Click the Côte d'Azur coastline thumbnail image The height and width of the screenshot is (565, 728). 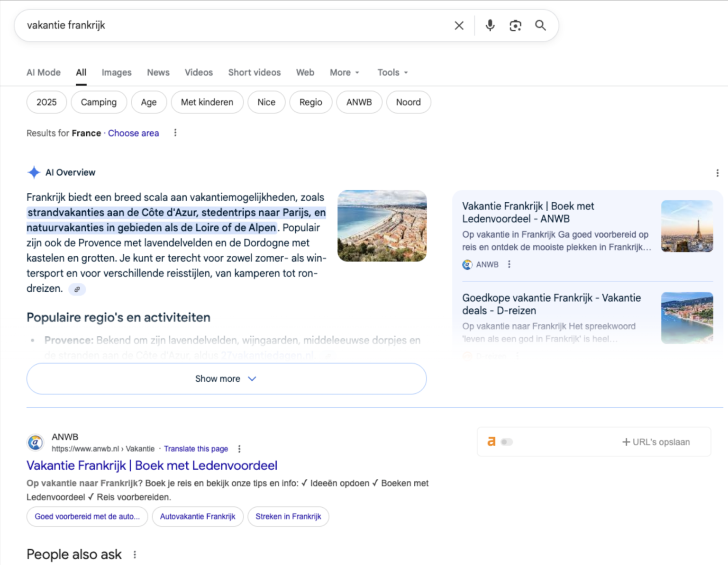tap(382, 226)
